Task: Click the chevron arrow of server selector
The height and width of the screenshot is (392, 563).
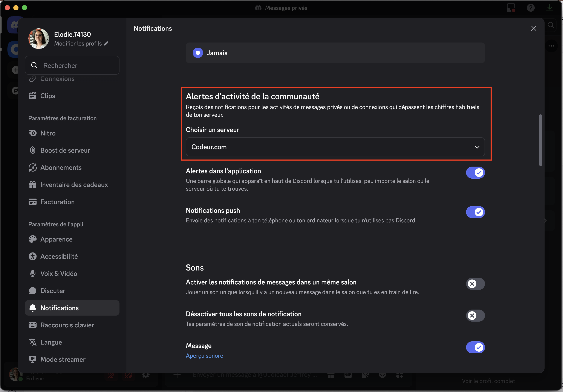Action: (477, 147)
